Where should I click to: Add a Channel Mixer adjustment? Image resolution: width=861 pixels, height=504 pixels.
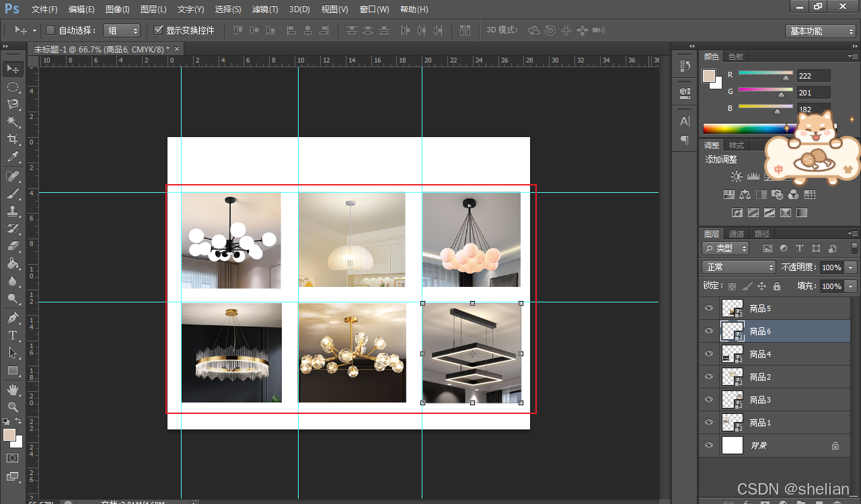[x=793, y=194]
